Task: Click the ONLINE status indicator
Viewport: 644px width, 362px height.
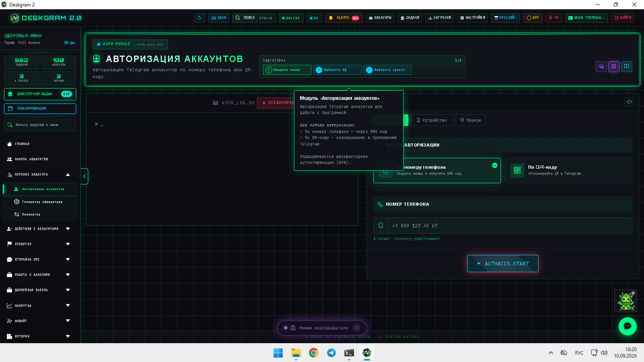Action: [x=291, y=18]
